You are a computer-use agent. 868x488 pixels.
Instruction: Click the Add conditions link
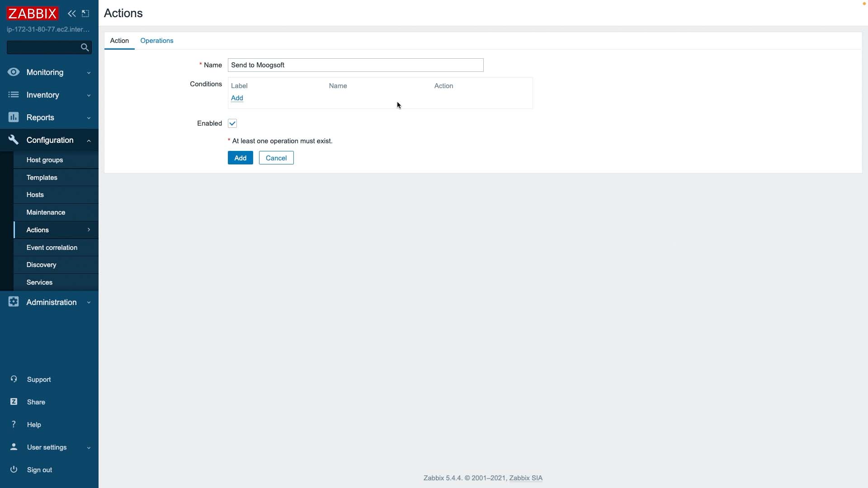(x=237, y=98)
